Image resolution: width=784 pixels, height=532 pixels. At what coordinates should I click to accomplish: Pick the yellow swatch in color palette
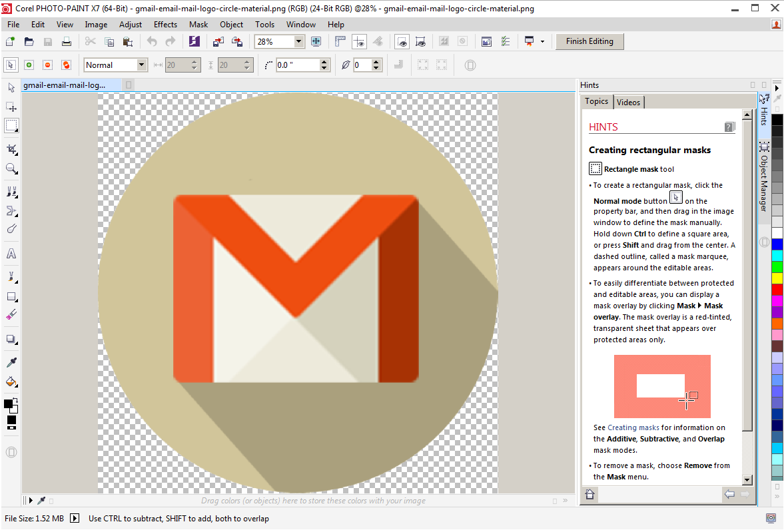pyautogui.click(x=777, y=278)
